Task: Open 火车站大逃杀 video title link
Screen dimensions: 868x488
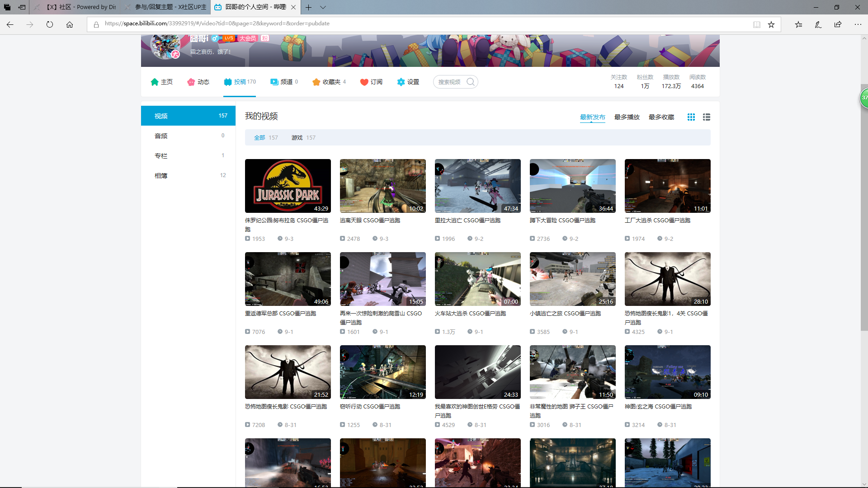Action: 470,313
